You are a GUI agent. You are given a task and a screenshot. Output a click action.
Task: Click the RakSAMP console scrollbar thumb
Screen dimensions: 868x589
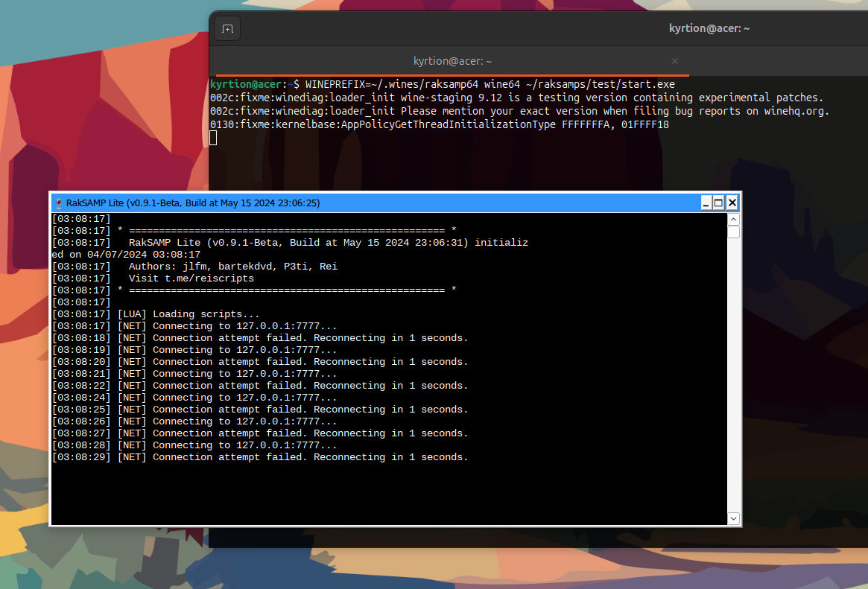pyautogui.click(x=733, y=232)
